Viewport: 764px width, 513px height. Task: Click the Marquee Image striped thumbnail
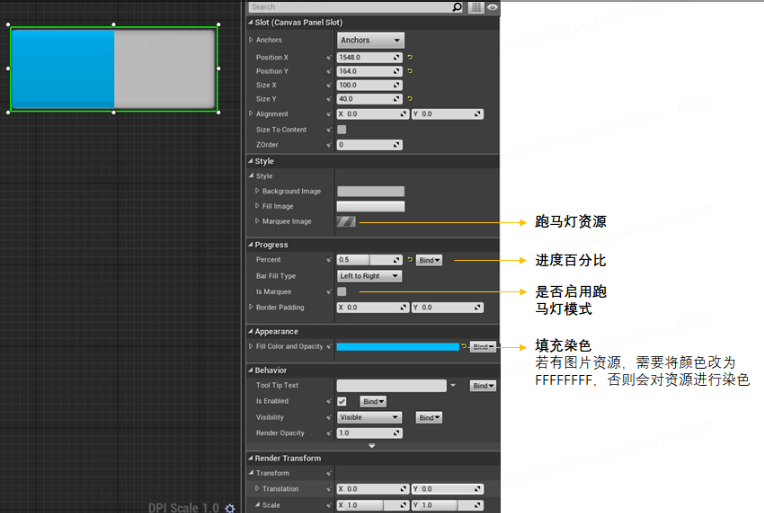point(346,222)
